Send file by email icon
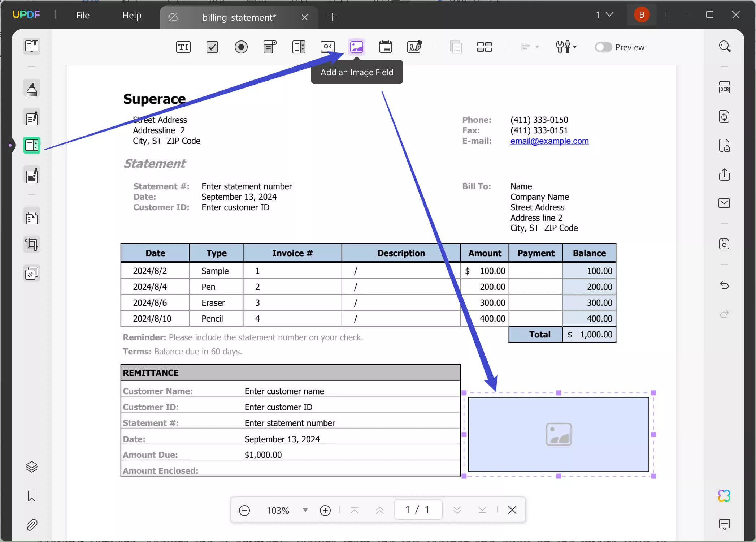This screenshot has height=542, width=756. point(724,203)
